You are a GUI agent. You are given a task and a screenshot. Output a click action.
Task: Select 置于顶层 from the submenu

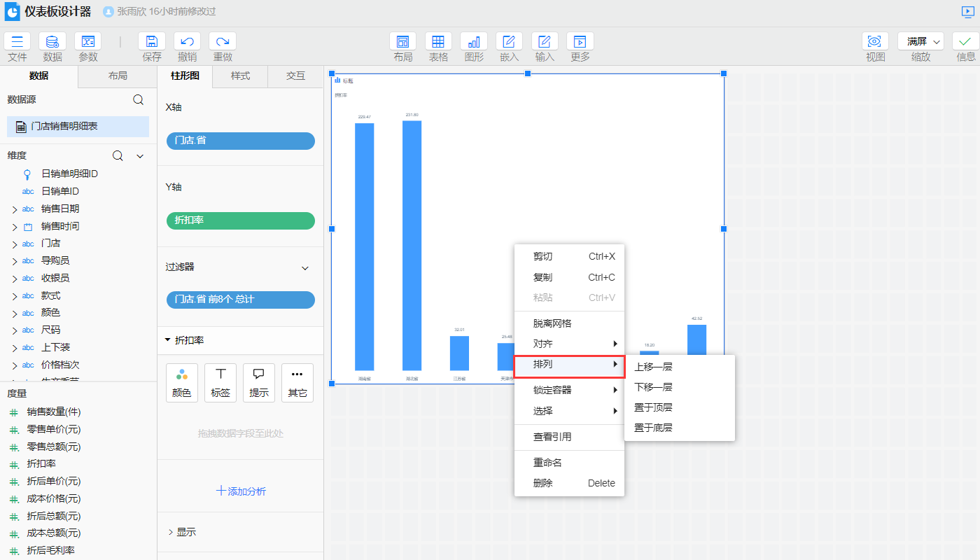[x=653, y=407]
